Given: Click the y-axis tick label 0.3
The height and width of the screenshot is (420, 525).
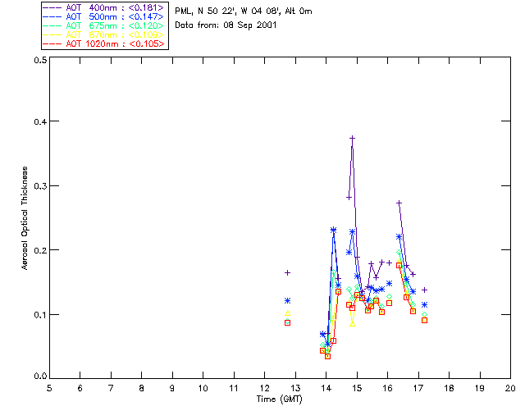Looking at the screenshot, I should 40,186.
